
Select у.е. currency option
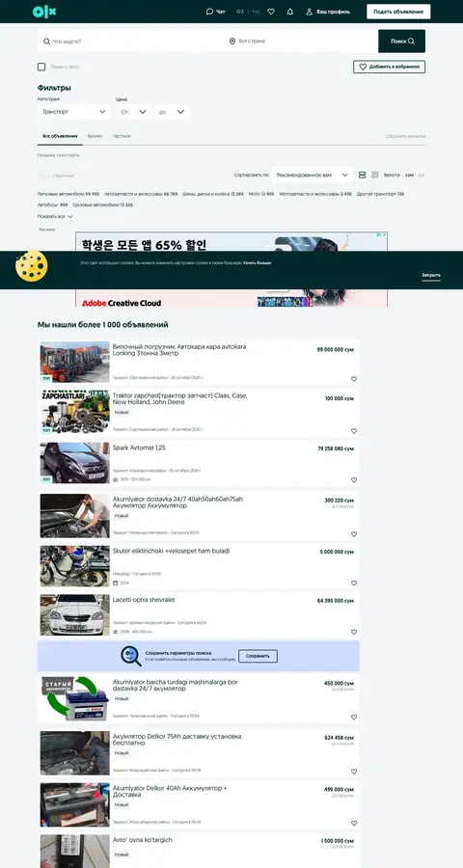point(422,175)
